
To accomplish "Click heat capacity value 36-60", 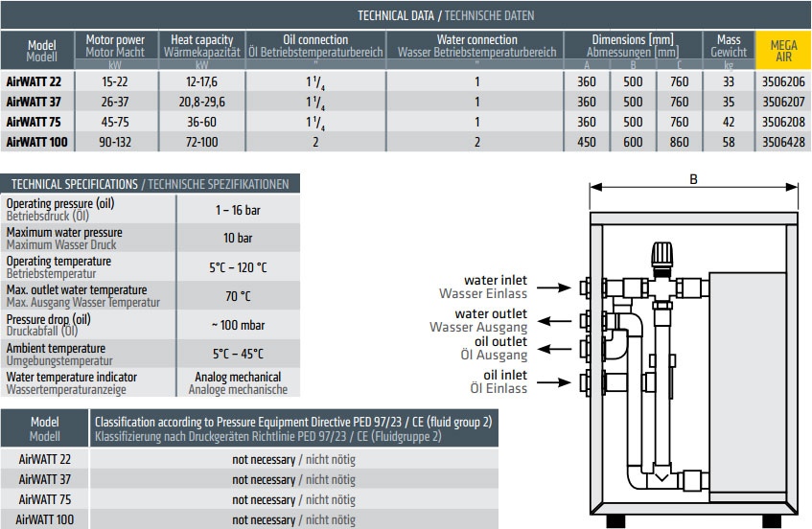I will coord(202,122).
